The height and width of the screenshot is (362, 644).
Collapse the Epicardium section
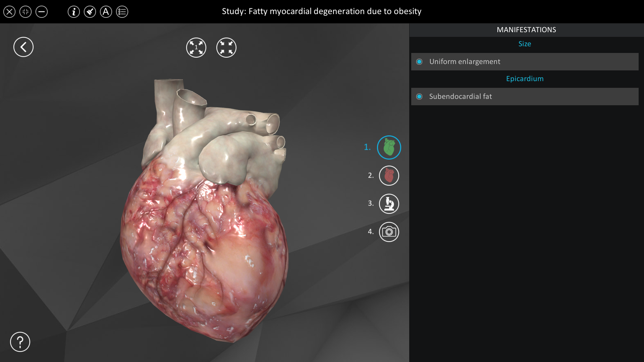point(524,78)
